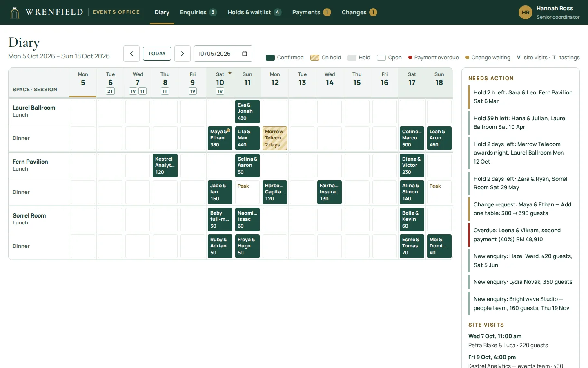588x368 pixels.
Task: Go to next week with right chevron
Action: 183,54
